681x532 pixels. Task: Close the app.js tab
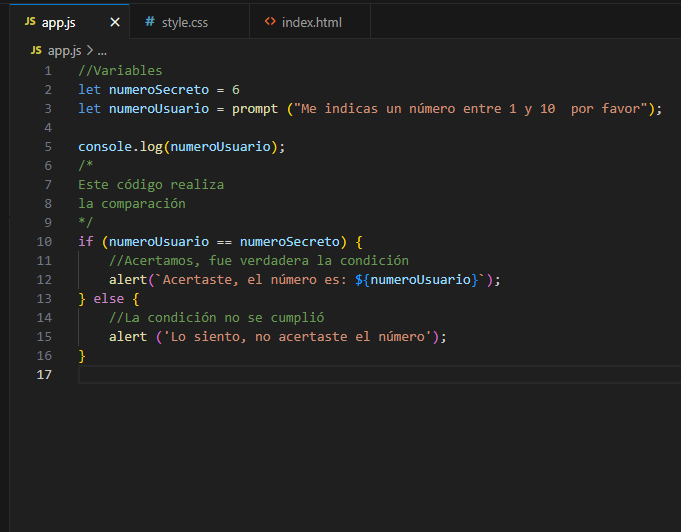coord(115,22)
